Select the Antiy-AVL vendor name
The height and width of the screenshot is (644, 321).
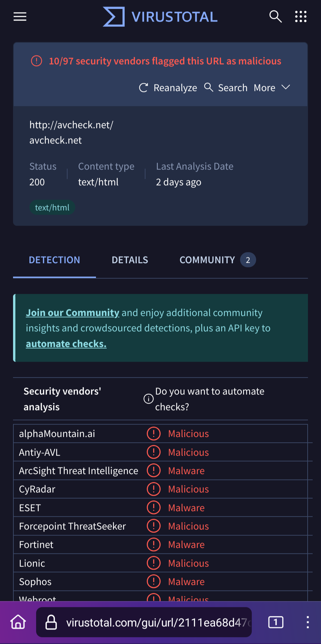(x=39, y=453)
